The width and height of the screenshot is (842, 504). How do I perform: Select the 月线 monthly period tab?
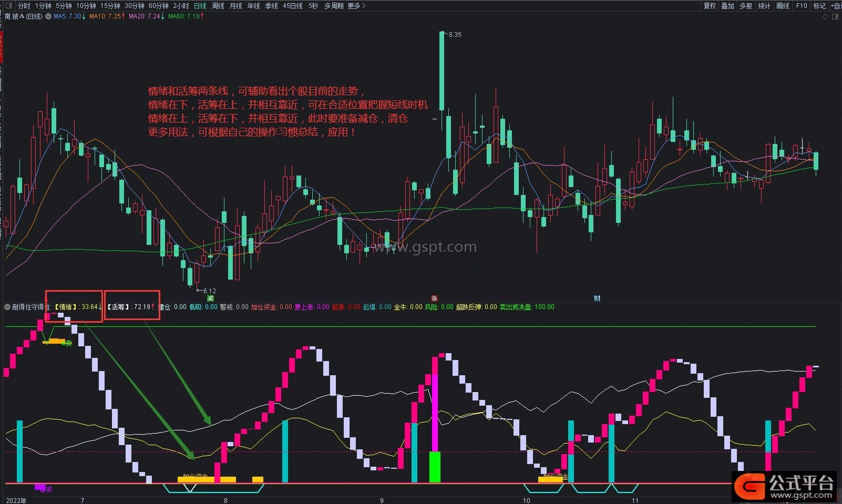[236, 6]
